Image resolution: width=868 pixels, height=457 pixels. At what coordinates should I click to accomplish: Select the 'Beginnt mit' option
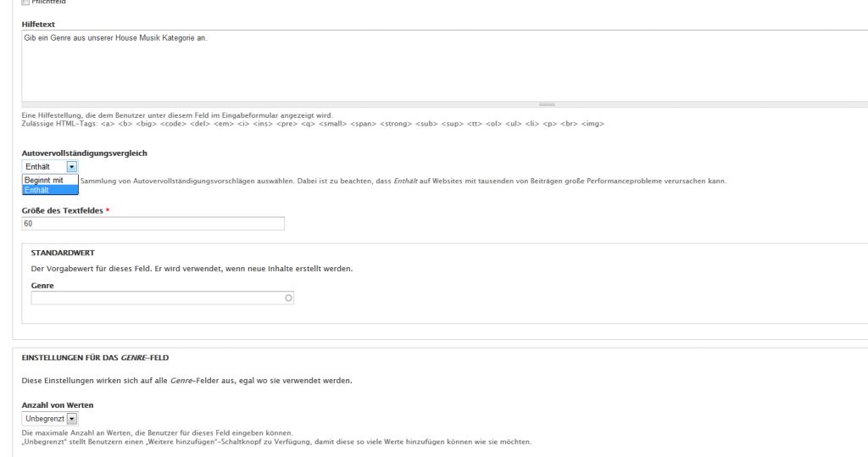pyautogui.click(x=50, y=180)
